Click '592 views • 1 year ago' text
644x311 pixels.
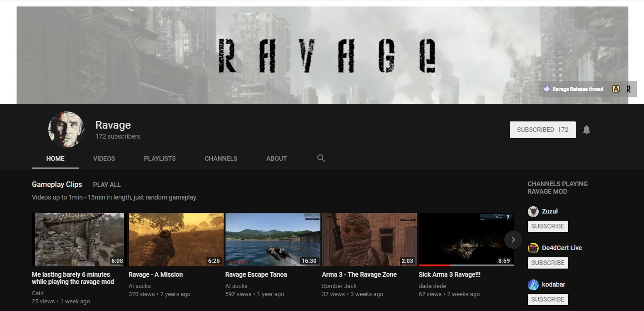(x=254, y=294)
